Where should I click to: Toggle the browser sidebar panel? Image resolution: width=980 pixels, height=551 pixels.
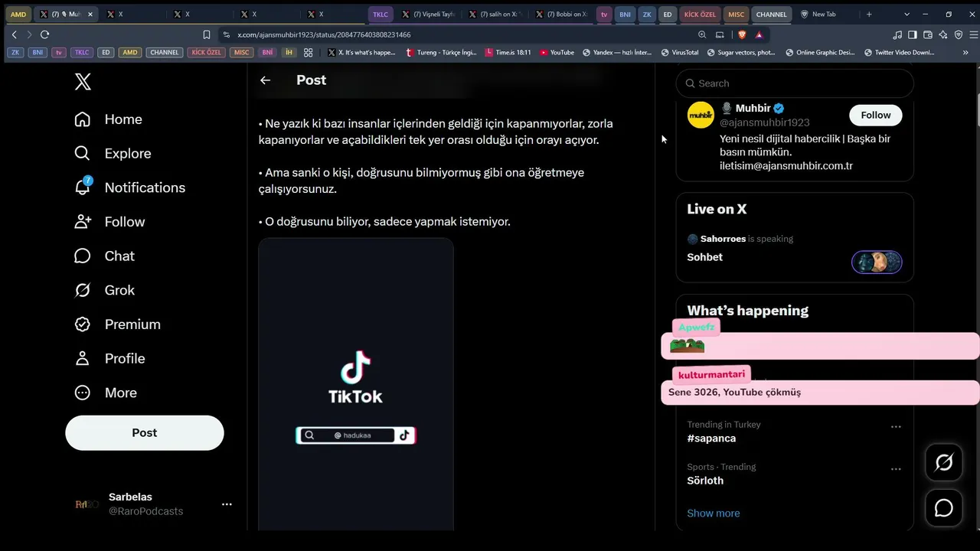point(913,34)
